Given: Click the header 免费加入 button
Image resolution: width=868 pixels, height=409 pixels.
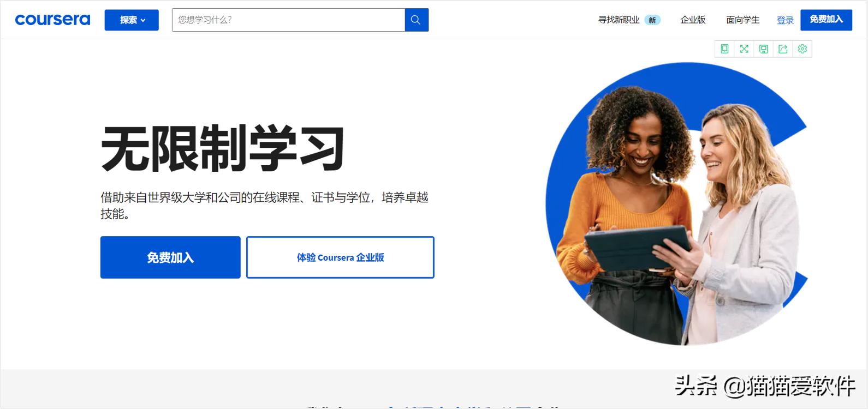Looking at the screenshot, I should (x=826, y=20).
